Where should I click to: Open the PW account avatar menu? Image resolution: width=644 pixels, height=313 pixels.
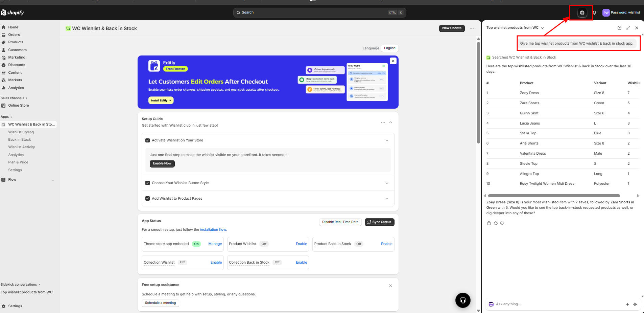coord(606,13)
